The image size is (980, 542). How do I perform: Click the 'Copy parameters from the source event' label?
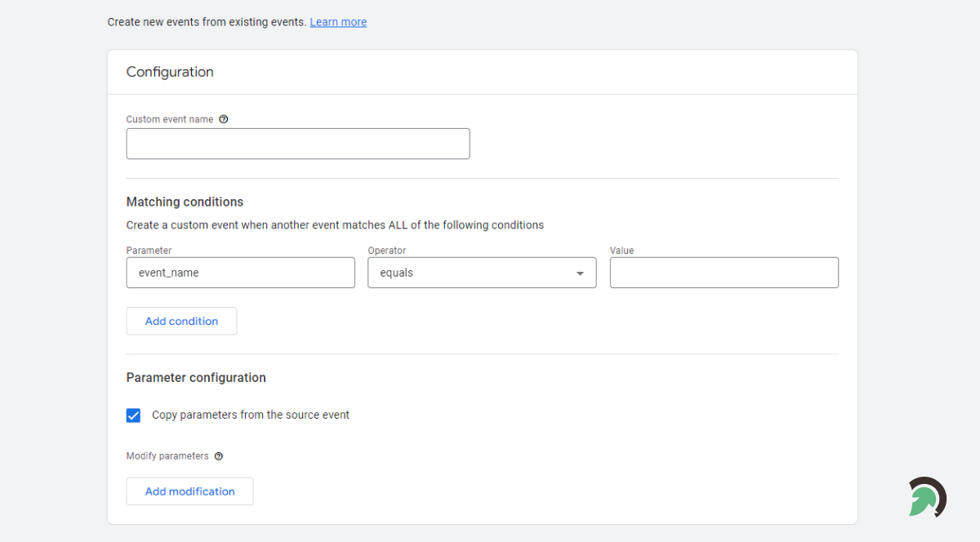(x=250, y=415)
